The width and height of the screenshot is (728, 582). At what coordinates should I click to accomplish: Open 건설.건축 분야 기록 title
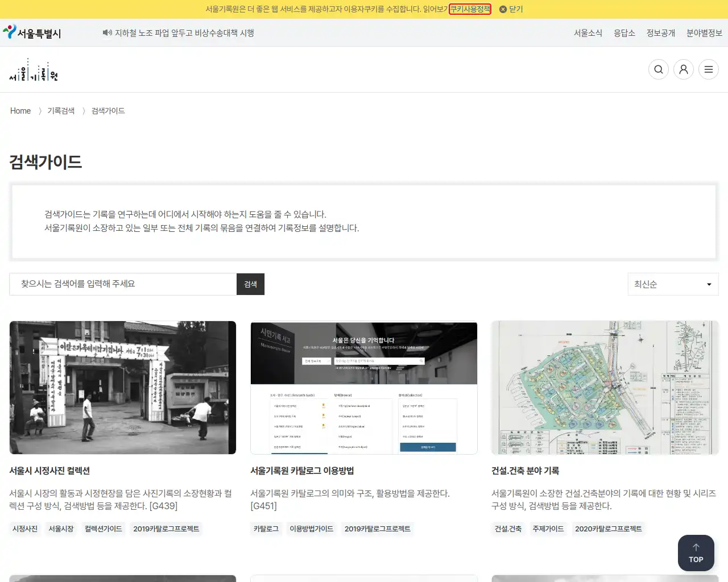click(x=525, y=471)
